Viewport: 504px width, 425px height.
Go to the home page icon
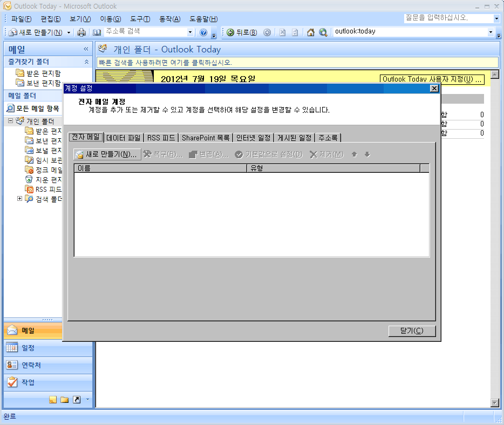310,32
